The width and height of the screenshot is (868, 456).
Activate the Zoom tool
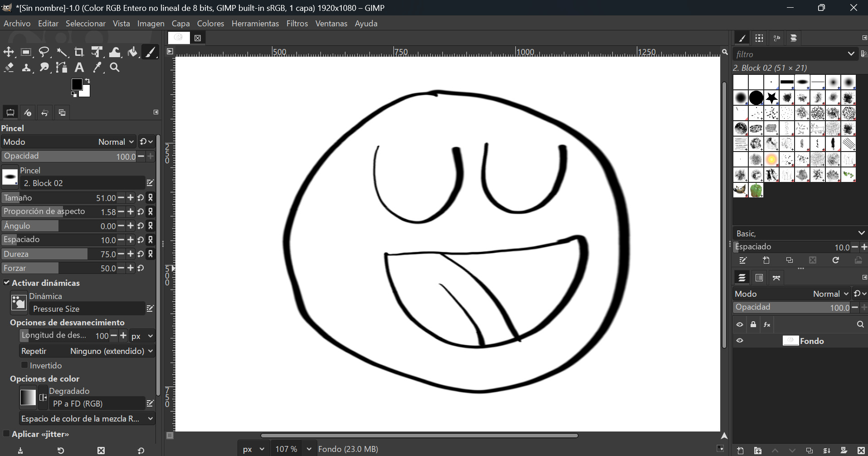(114, 67)
